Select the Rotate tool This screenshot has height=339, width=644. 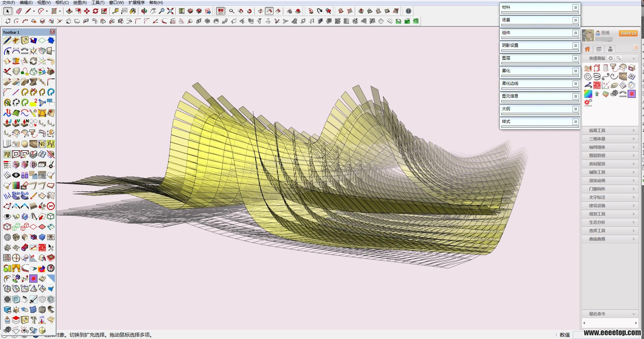pos(96,11)
